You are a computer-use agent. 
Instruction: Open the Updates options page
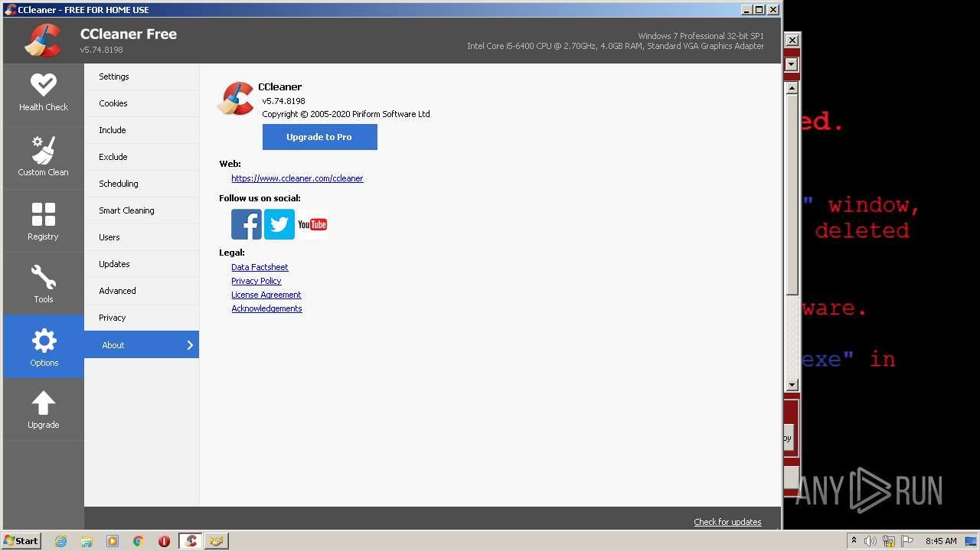[142, 264]
